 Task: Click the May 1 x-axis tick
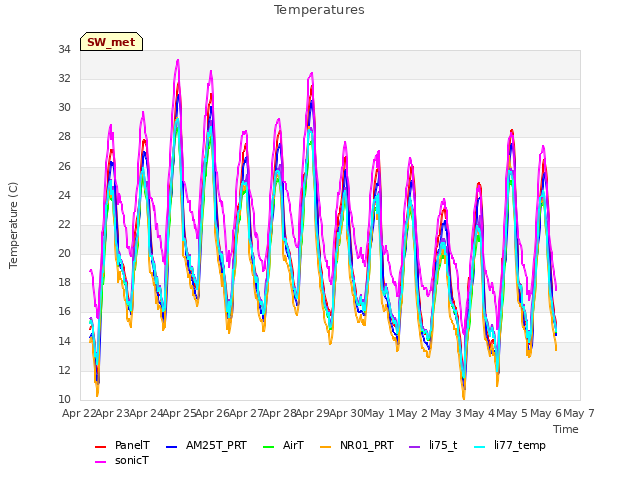pyautogui.click(x=379, y=413)
